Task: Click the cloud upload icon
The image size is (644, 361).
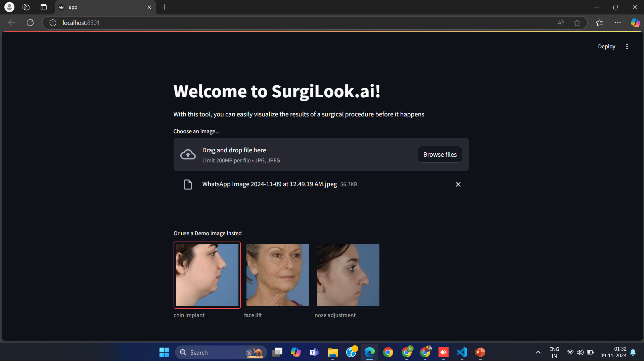Action: coord(188,154)
